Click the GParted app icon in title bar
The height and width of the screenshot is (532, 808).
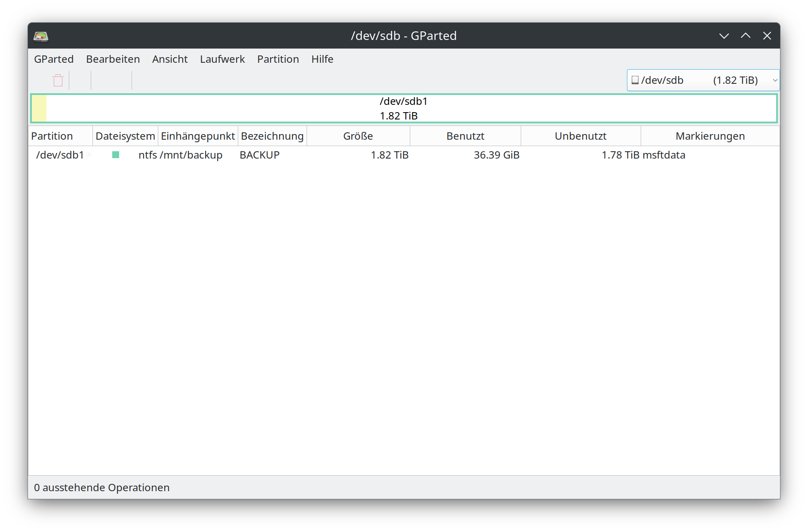point(41,36)
